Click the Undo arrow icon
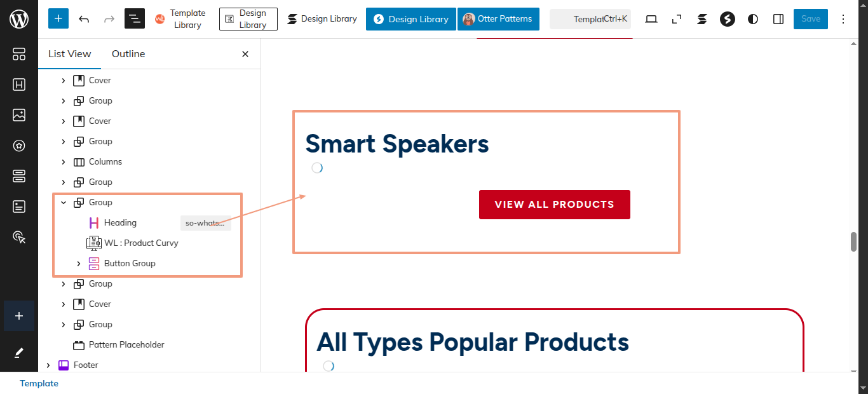Image resolution: width=868 pixels, height=394 pixels. [84, 19]
